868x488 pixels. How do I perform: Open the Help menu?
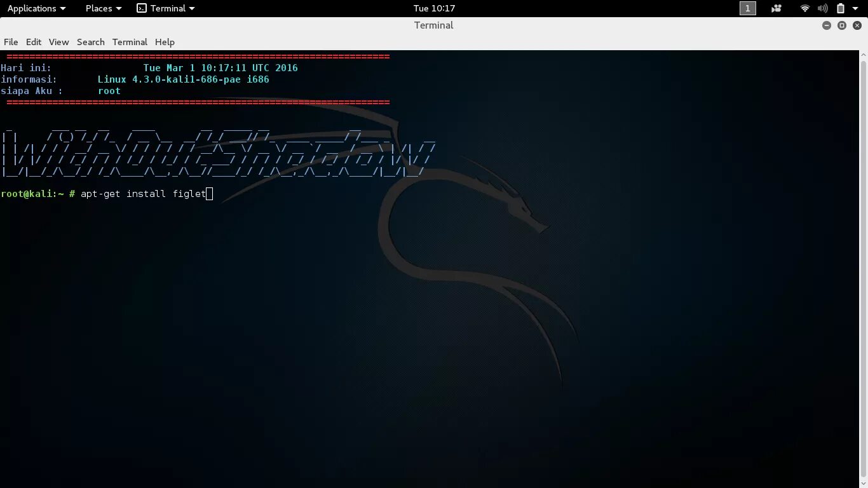pyautogui.click(x=165, y=42)
